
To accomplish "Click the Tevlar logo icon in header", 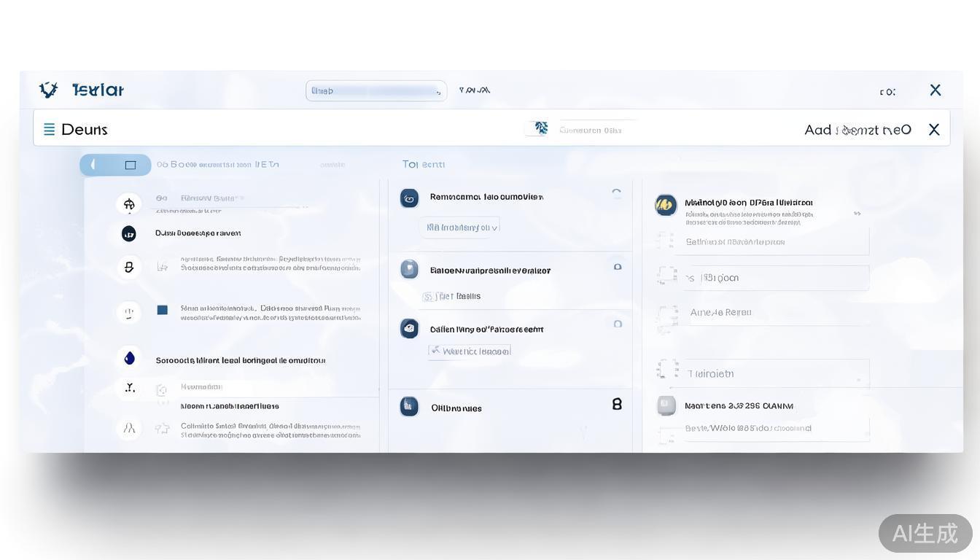I will 49,90.
